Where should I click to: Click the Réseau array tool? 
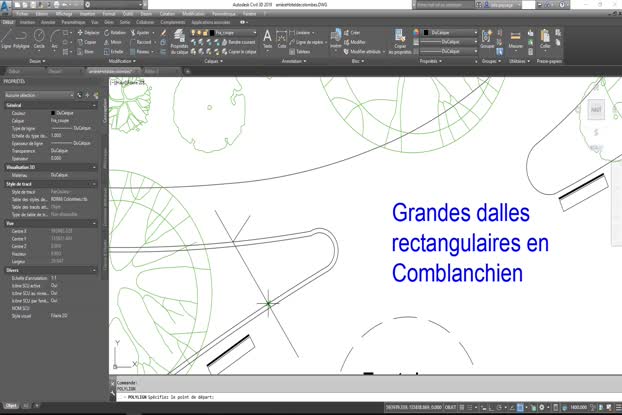click(140, 52)
